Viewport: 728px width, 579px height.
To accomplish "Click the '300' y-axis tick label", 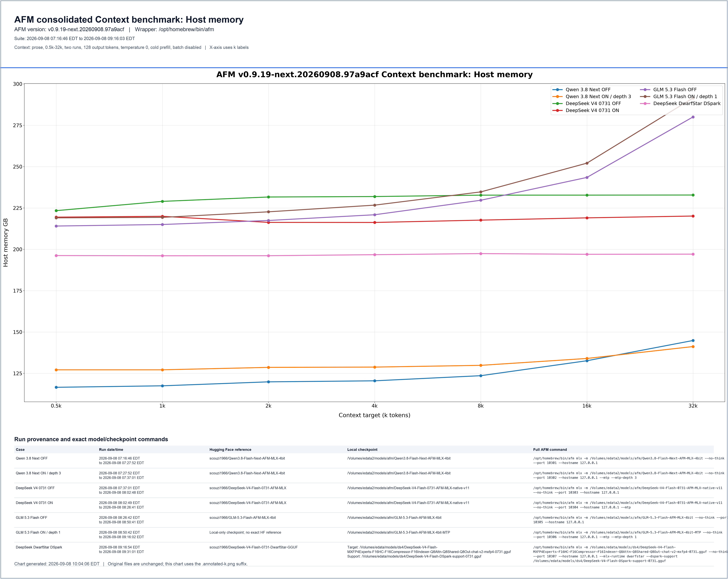I will [18, 84].
